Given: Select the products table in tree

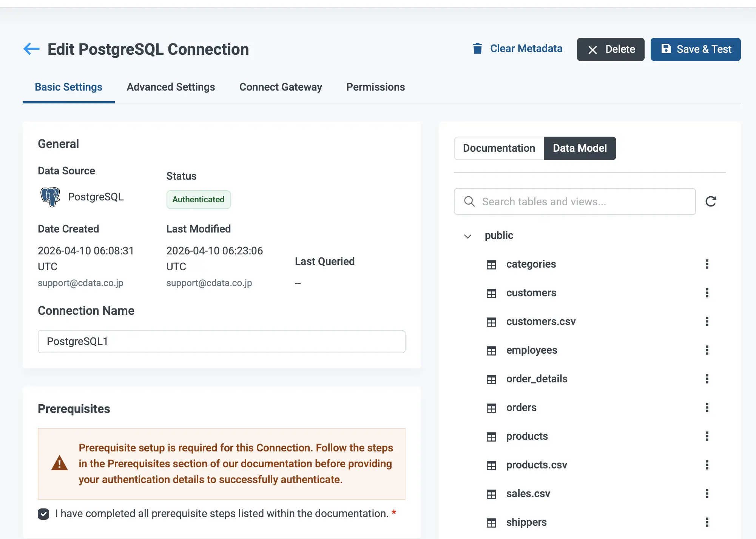Looking at the screenshot, I should point(527,436).
